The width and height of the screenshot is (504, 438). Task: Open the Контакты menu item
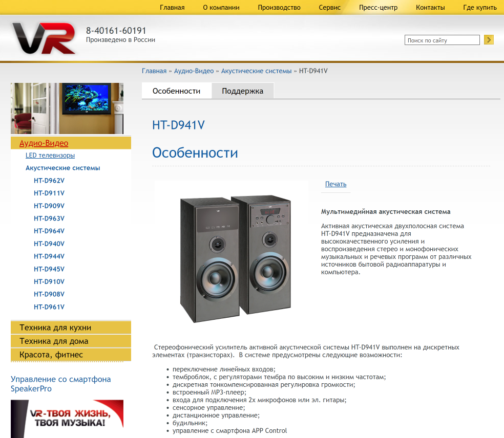(430, 7)
